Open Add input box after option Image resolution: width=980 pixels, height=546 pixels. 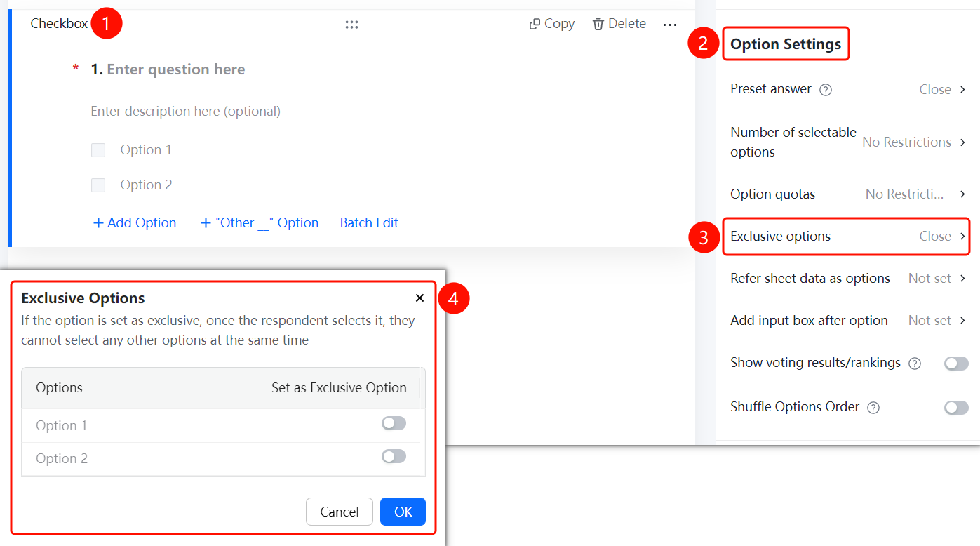847,321
